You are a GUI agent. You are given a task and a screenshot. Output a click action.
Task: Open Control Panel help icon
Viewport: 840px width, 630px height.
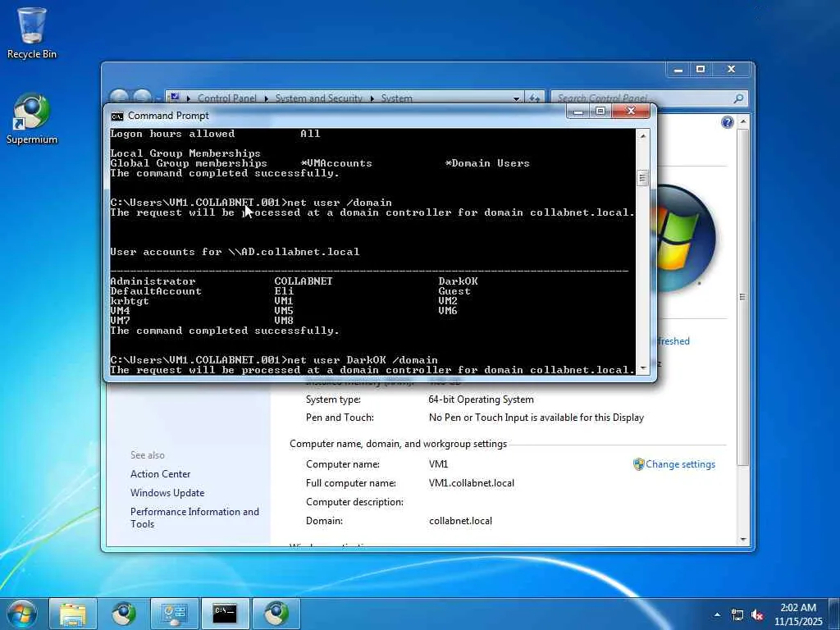(x=727, y=123)
